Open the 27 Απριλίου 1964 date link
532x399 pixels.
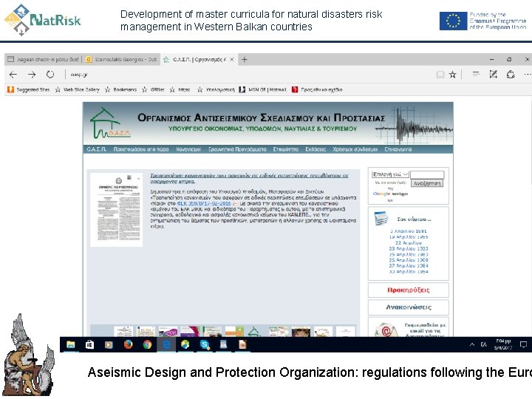[x=409, y=266]
